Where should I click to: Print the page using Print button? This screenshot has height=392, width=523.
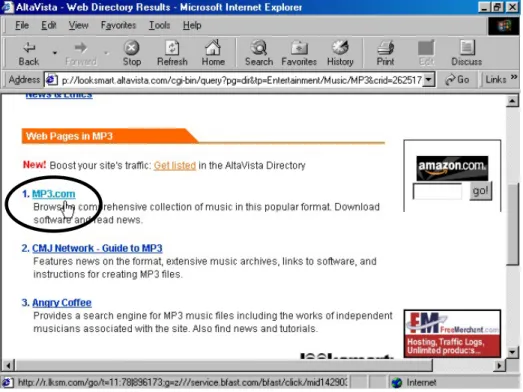385,53
